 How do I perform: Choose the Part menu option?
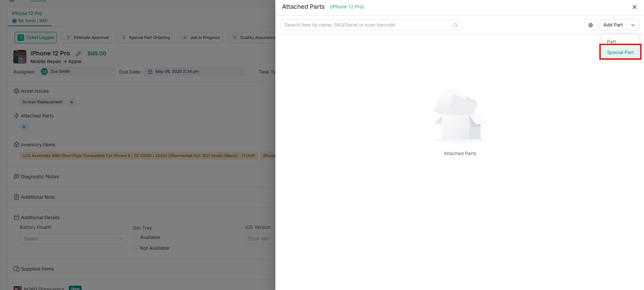(x=611, y=41)
